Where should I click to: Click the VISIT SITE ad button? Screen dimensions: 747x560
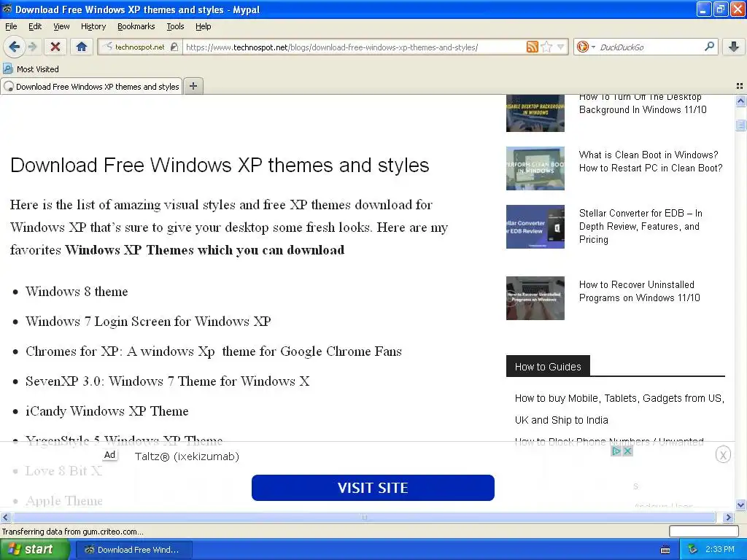[x=373, y=488]
